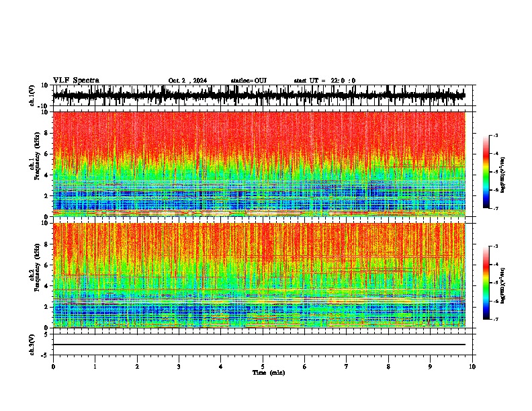Screen dimensions: 532x411
Task: Click the date text "Oct. 2, 2024"
Action: click(x=187, y=81)
